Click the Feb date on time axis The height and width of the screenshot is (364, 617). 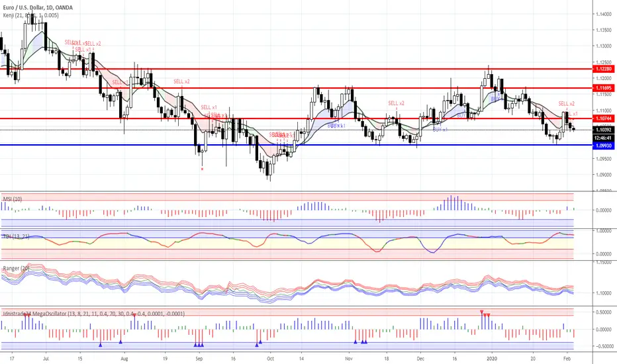(567, 359)
